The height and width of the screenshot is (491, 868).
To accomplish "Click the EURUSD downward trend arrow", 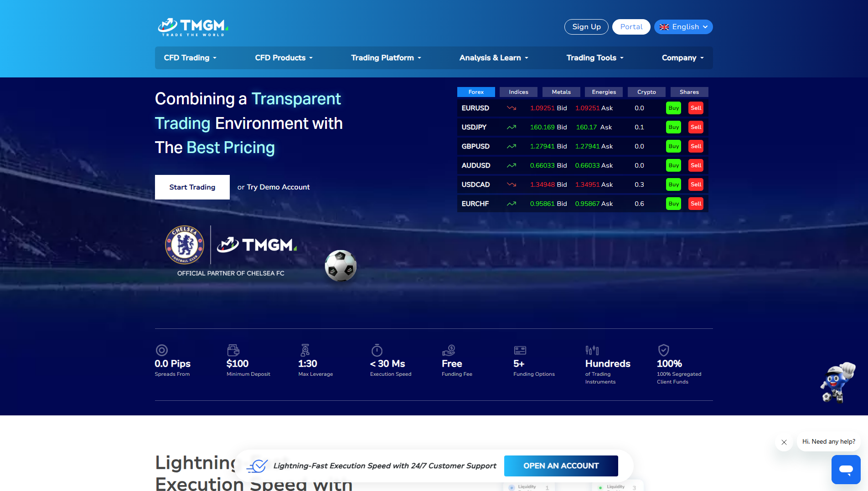I will 511,108.
